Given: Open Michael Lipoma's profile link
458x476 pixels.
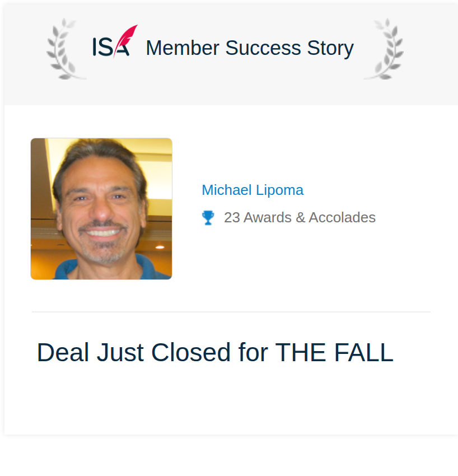Looking at the screenshot, I should pyautogui.click(x=253, y=190).
